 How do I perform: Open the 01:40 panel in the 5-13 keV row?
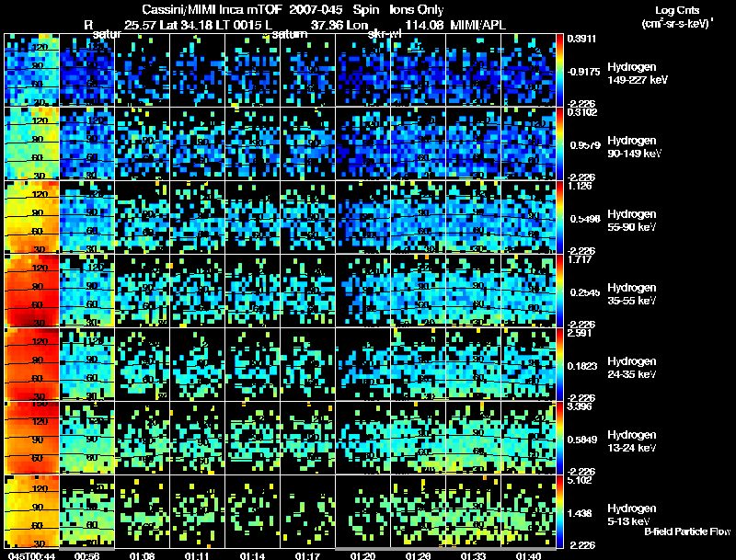(x=528, y=511)
